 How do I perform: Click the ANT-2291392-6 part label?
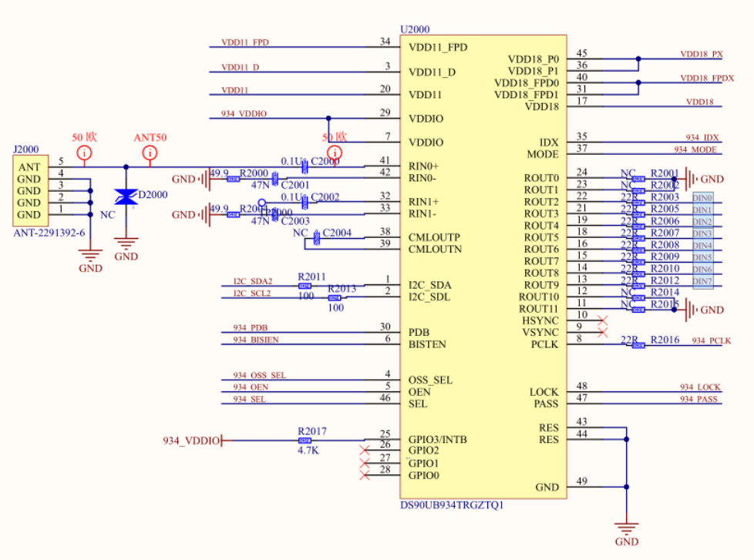click(x=49, y=233)
